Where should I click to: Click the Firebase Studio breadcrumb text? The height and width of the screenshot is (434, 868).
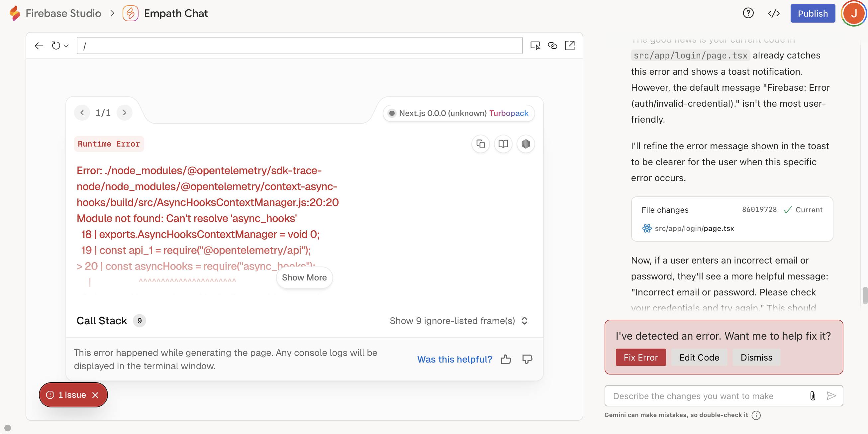63,14
